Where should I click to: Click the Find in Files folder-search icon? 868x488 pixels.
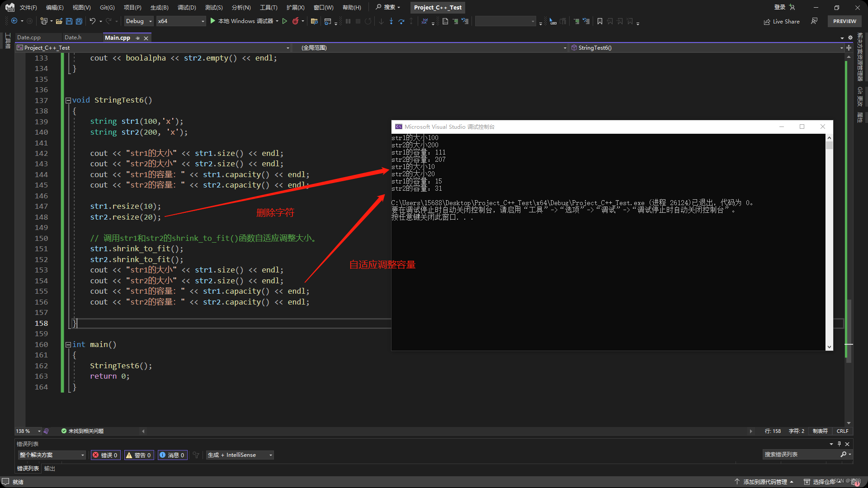[x=315, y=21]
